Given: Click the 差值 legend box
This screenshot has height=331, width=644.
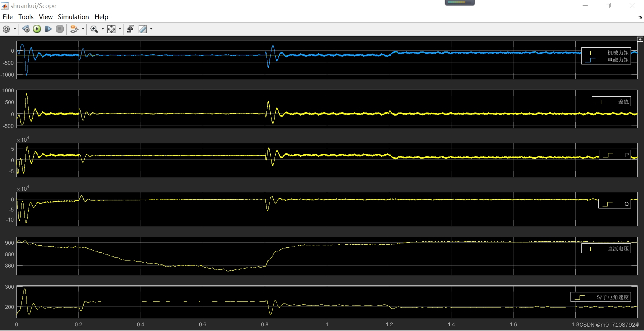Looking at the screenshot, I should [611, 101].
